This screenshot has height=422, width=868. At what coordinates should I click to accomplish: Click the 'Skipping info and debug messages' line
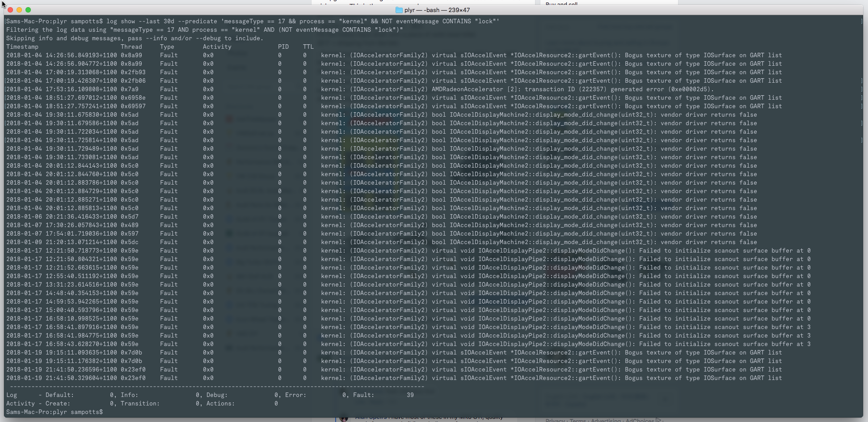[x=135, y=38]
